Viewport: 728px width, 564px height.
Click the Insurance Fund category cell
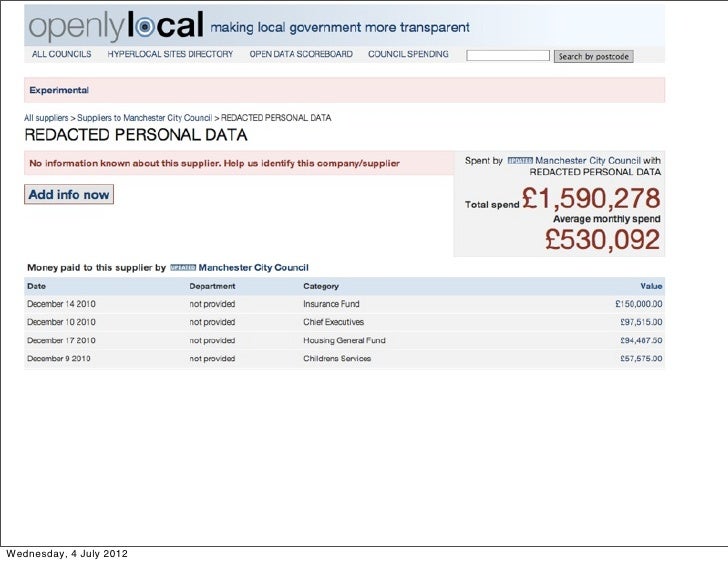coord(331,304)
